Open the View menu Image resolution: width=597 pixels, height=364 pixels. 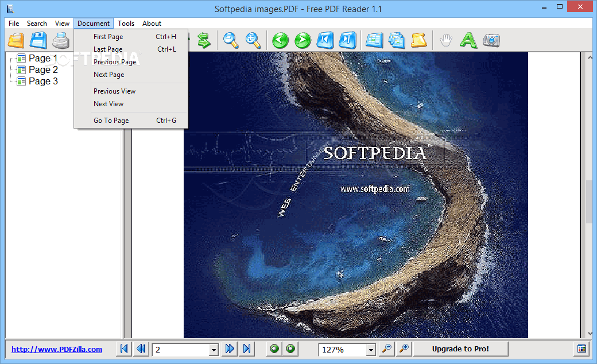62,23
